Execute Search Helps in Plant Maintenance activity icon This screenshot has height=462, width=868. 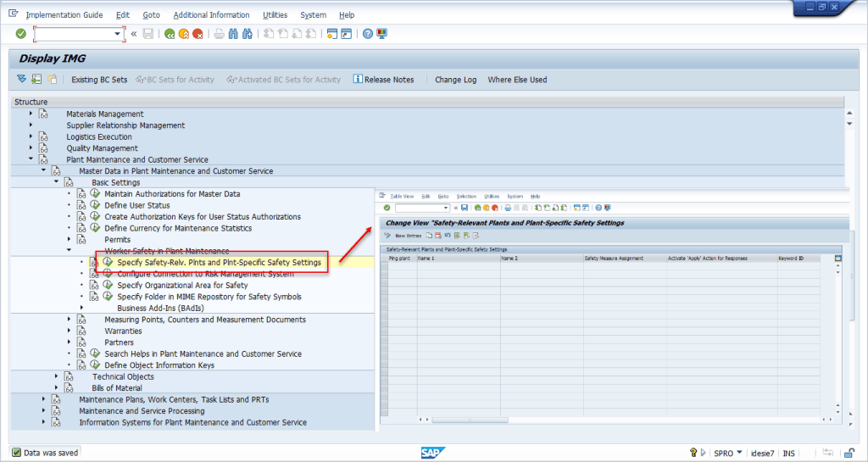pyautogui.click(x=95, y=353)
